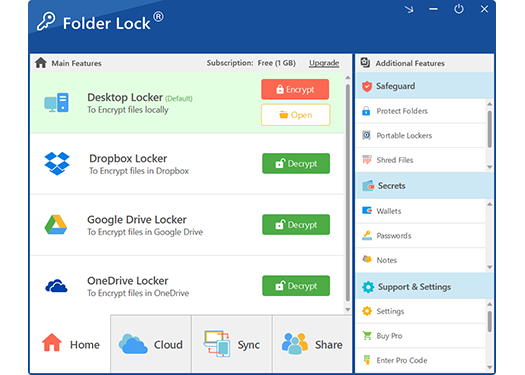The image size is (525, 375).
Task: Click main list scroll up arrow
Action: (x=348, y=78)
